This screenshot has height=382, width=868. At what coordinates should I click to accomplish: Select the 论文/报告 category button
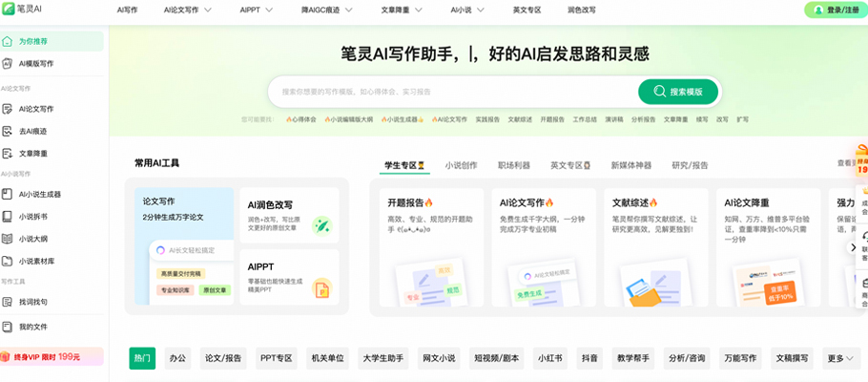[x=223, y=358]
